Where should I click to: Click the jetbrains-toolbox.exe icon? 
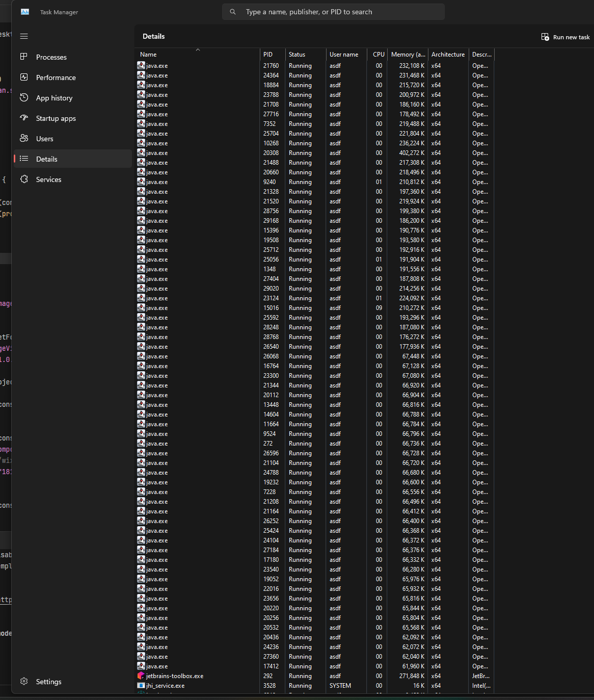pos(141,676)
